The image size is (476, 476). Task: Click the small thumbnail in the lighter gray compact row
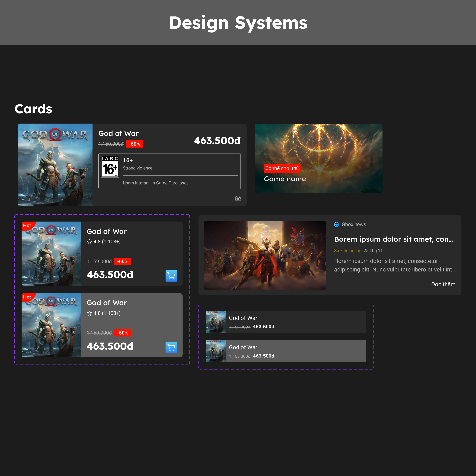click(216, 351)
